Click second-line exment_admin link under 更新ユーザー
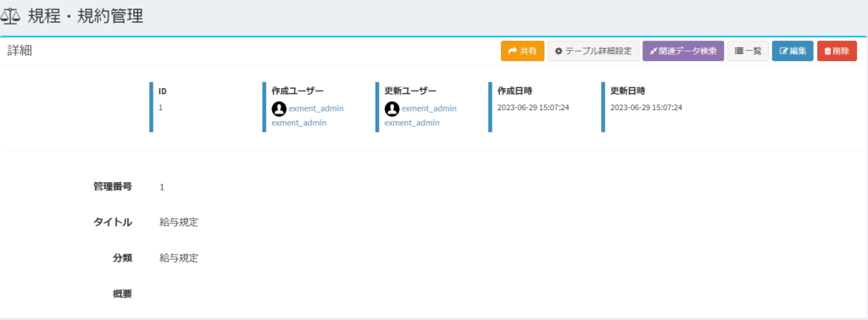 [412, 123]
